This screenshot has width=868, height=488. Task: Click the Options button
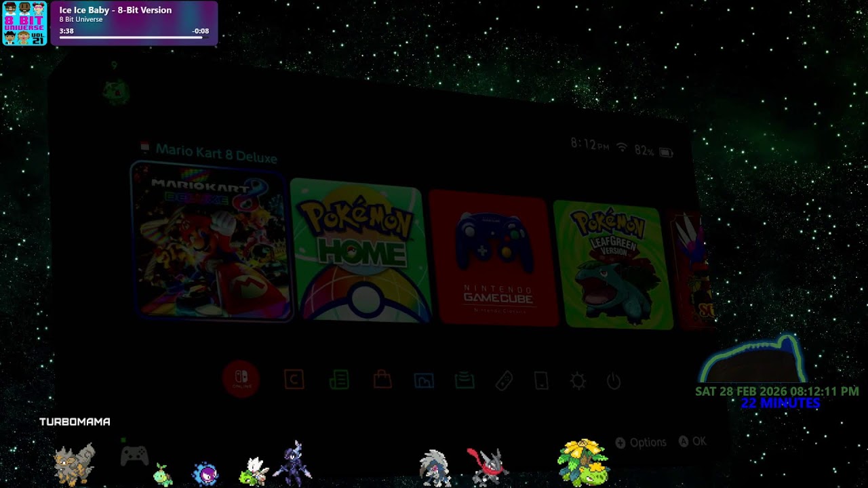pyautogui.click(x=641, y=443)
